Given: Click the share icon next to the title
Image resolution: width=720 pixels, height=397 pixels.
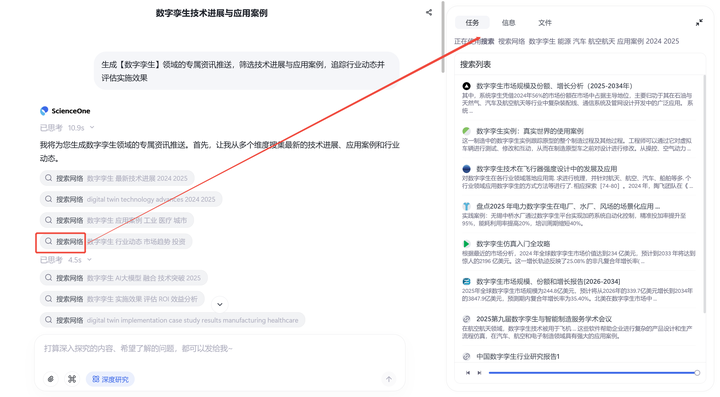Looking at the screenshot, I should tap(429, 12).
